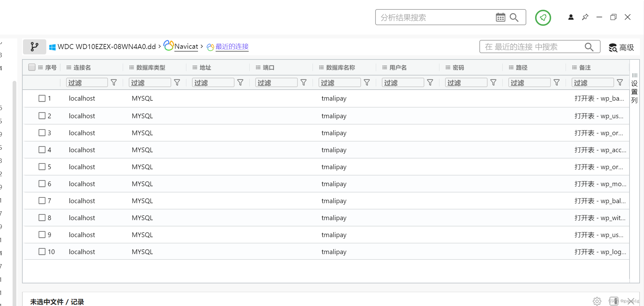The height and width of the screenshot is (306, 644).
Task: Click the filter funnel for the 连接名 column
Action: (114, 82)
